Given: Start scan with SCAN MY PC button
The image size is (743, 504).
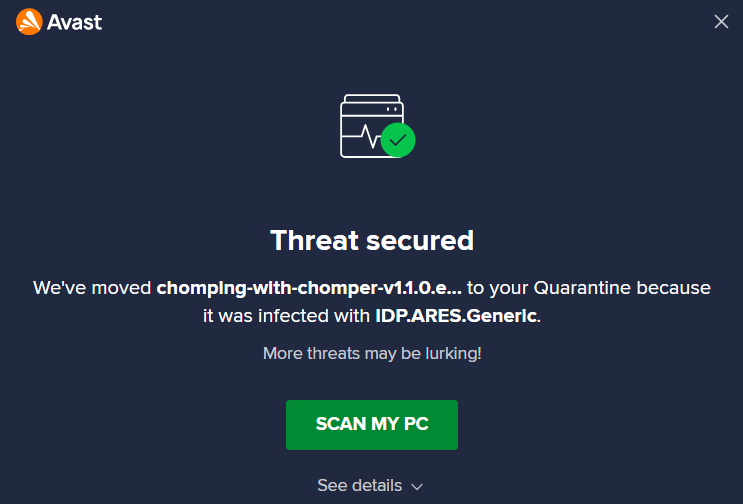Looking at the screenshot, I should [x=372, y=424].
